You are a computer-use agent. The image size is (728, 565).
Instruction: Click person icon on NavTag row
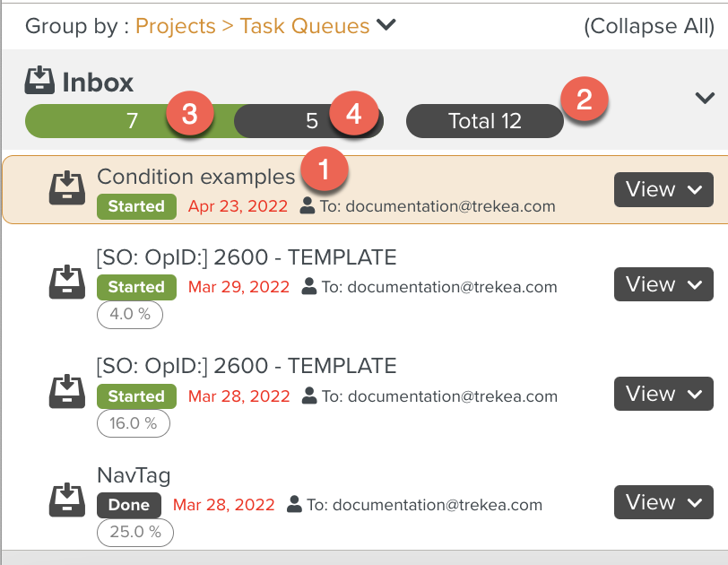coord(293,505)
